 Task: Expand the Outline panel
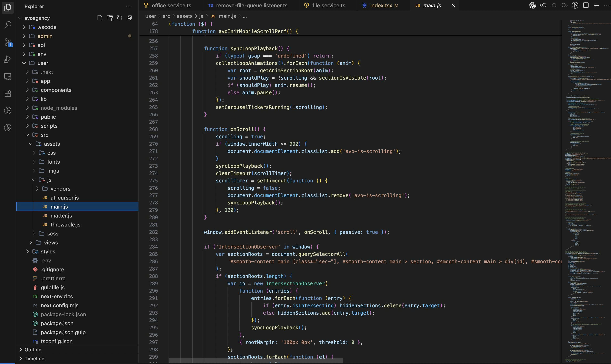pos(77,350)
